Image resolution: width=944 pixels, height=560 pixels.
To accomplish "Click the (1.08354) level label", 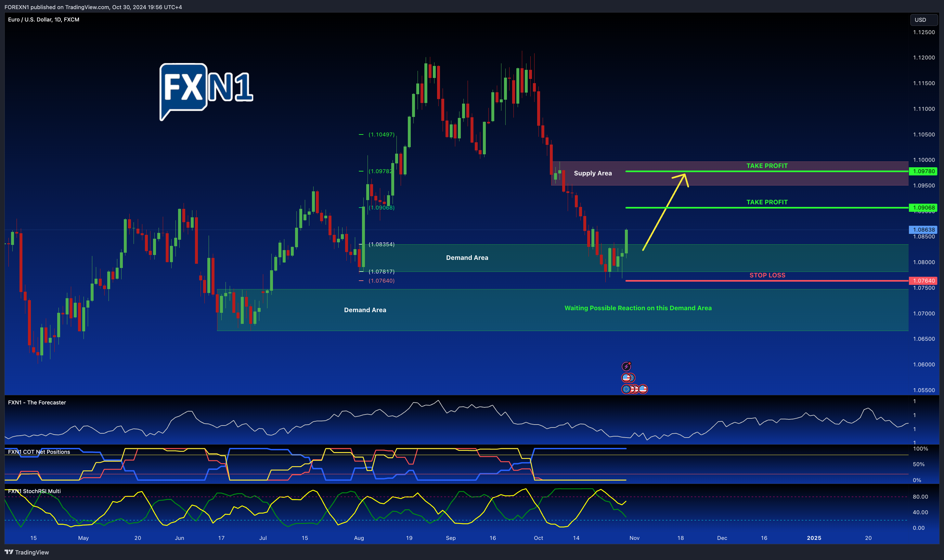I will point(381,244).
